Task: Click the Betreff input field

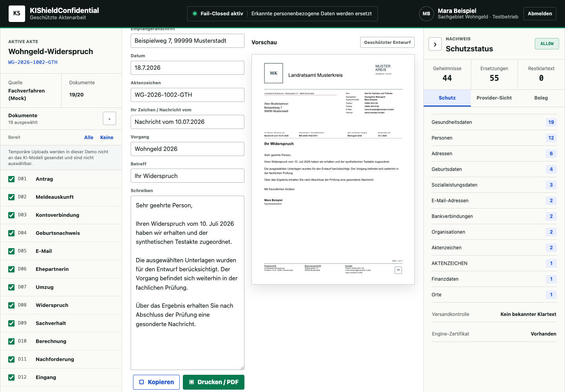Action: [188, 176]
